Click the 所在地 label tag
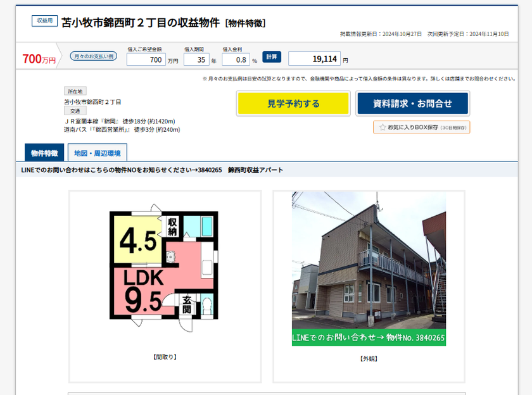The image size is (532, 395). (75, 92)
